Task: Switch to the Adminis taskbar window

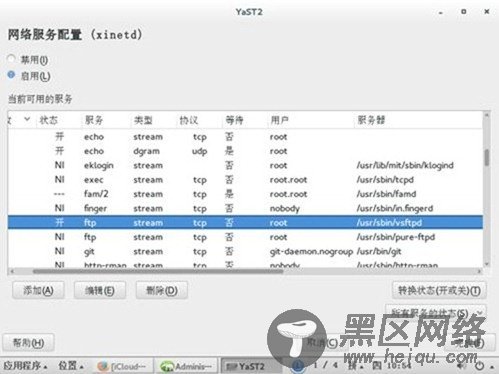Action: 186,366
